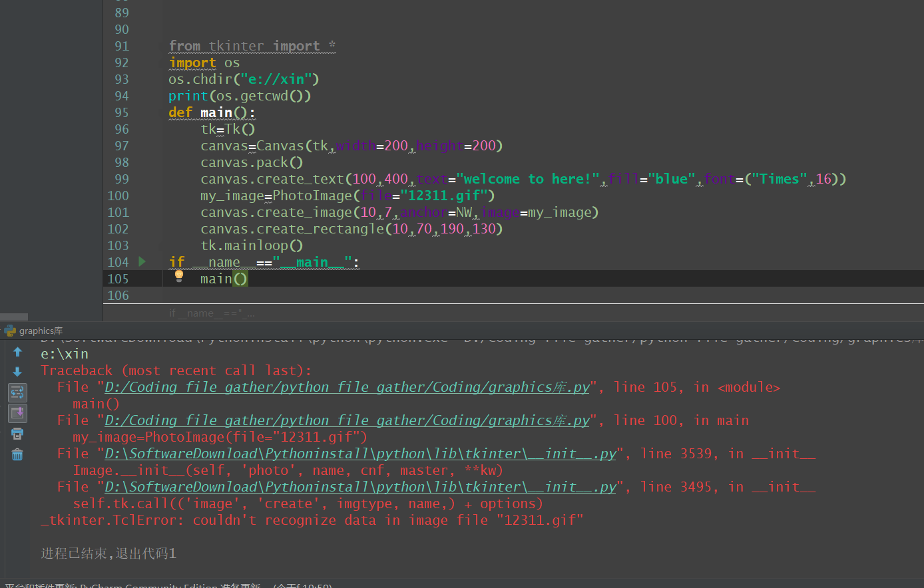Click the Python icon on run tab
The height and width of the screenshot is (588, 924).
[x=9, y=331]
